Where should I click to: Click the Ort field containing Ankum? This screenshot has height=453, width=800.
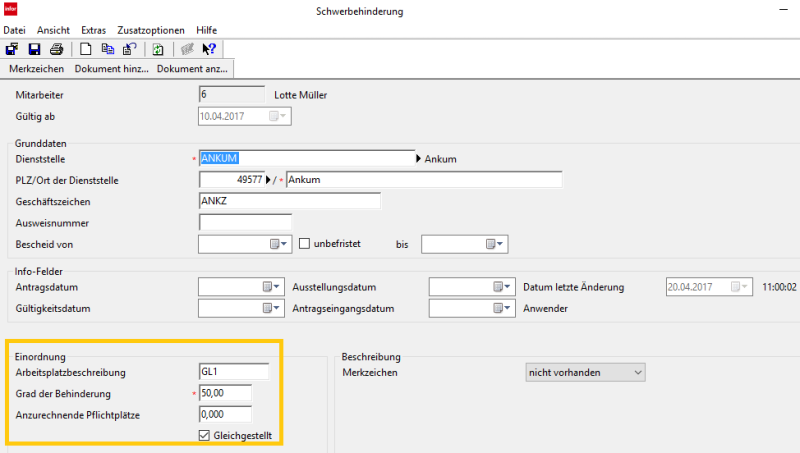[x=424, y=180]
